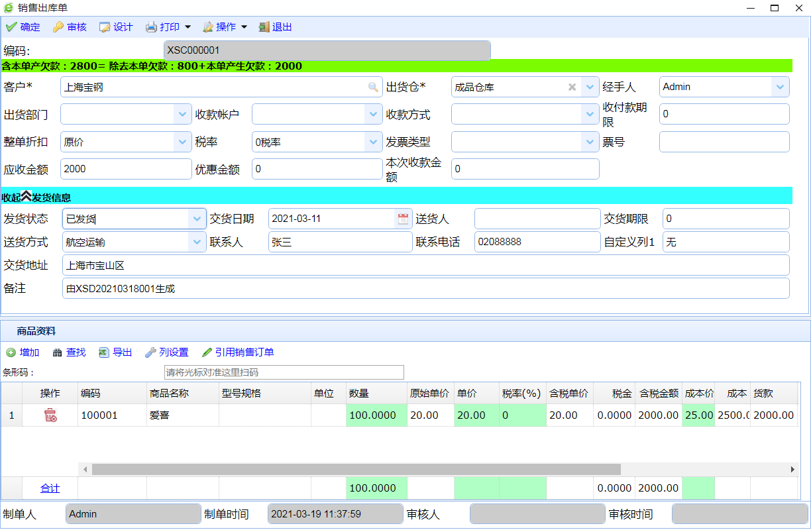
Task: Click the 退出 exit icon
Action: pyautogui.click(x=264, y=27)
